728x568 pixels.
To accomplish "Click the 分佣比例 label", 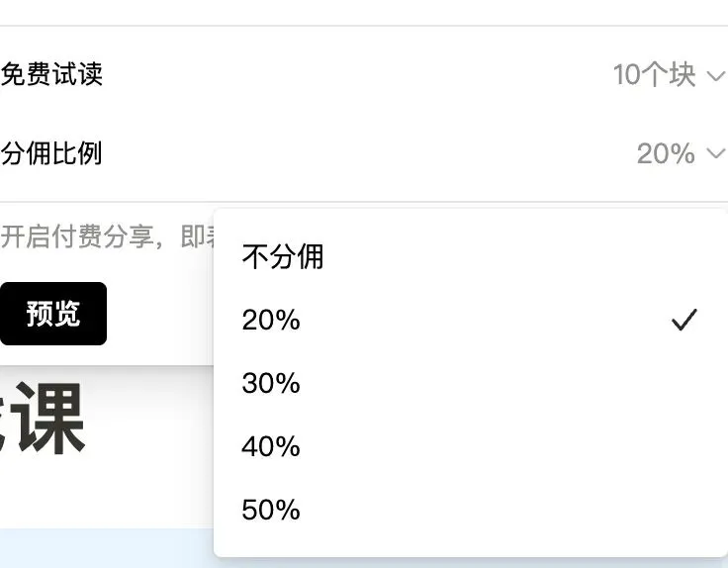I will [51, 153].
